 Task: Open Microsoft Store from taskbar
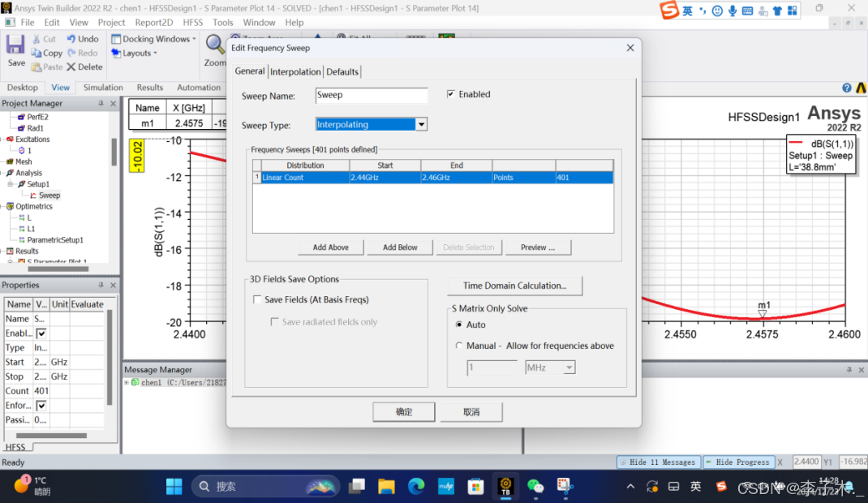pos(475,487)
